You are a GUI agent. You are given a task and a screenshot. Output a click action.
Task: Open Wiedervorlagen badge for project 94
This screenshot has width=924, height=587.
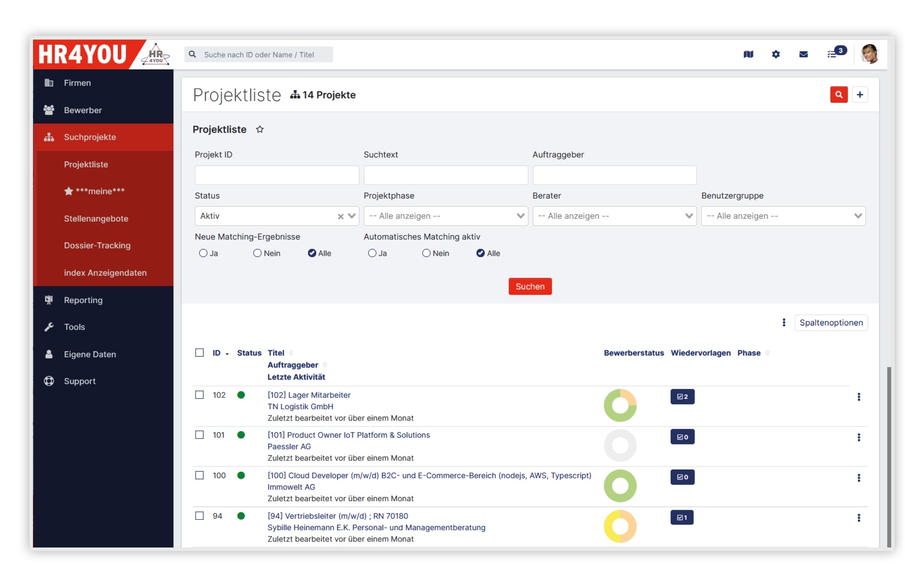coord(682,517)
